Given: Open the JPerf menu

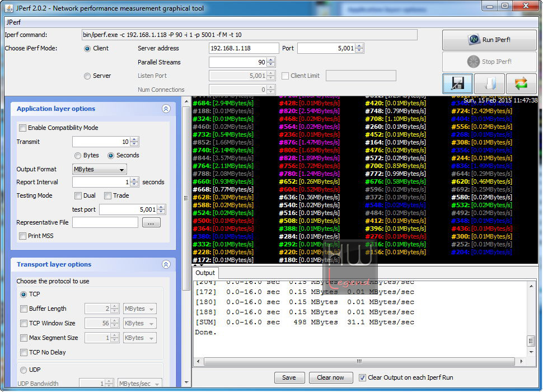Looking at the screenshot, I should (13, 22).
